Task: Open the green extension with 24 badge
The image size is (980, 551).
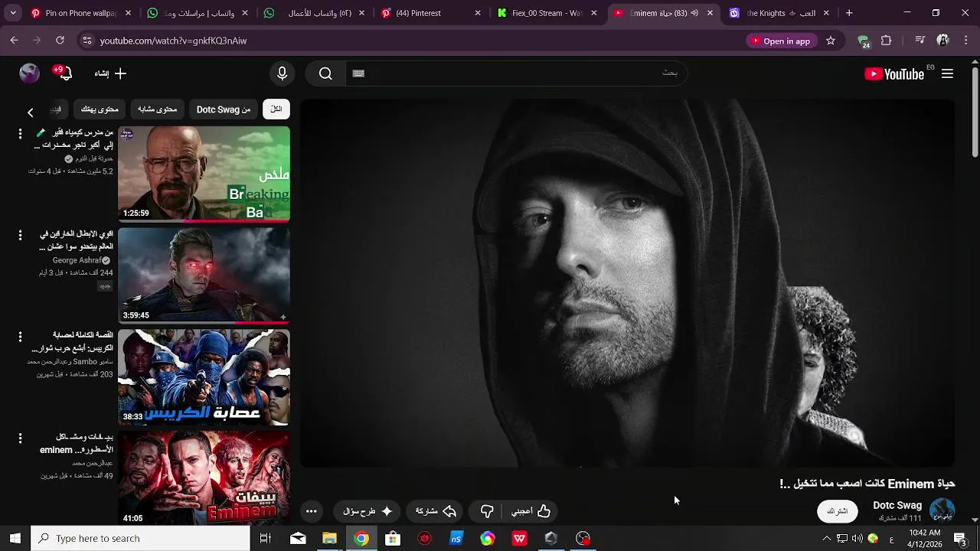Action: click(864, 41)
